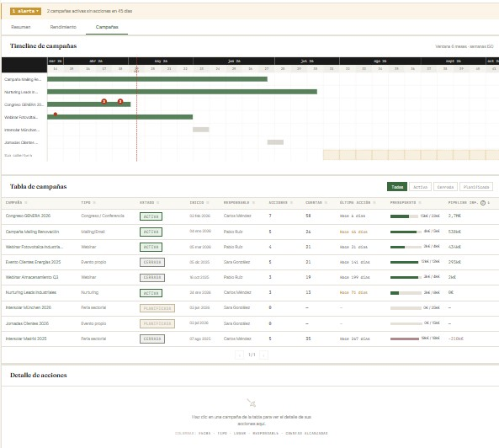
Task: Select the Todas filter button
Action: tap(397, 187)
